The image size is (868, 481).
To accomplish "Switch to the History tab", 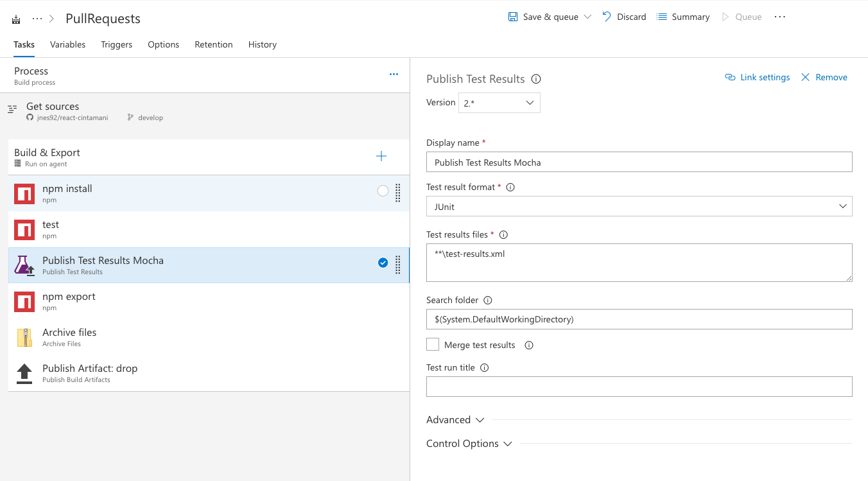I will [x=263, y=44].
